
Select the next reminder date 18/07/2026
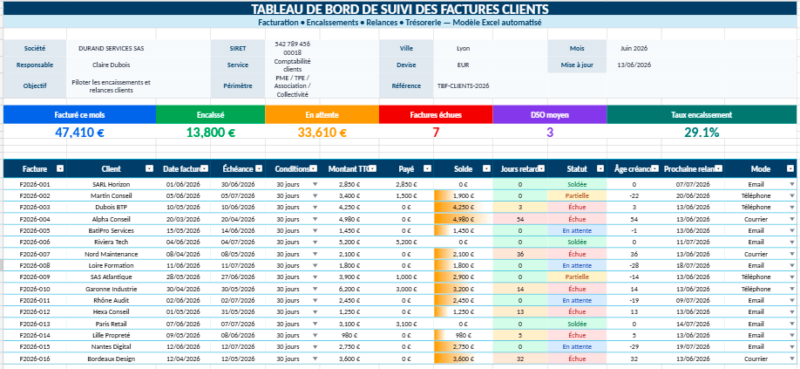pos(693,265)
